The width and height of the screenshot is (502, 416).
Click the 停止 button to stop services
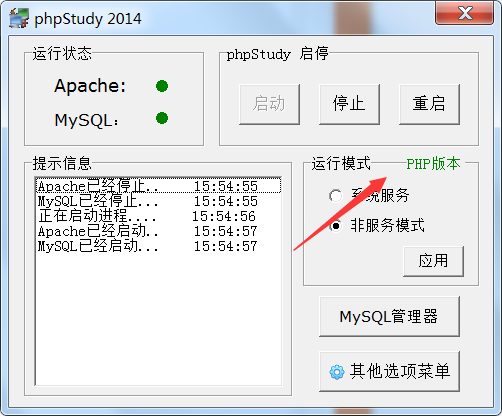[x=349, y=104]
